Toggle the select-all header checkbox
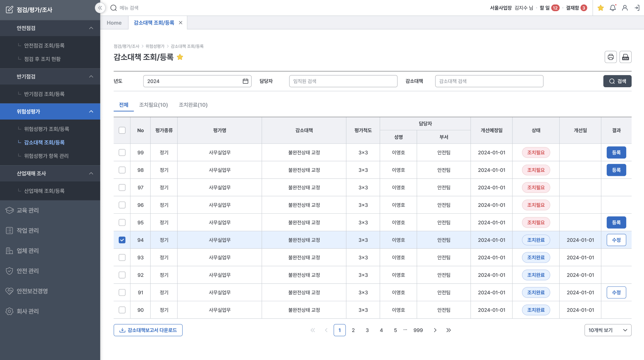The height and width of the screenshot is (360, 644). point(122,130)
